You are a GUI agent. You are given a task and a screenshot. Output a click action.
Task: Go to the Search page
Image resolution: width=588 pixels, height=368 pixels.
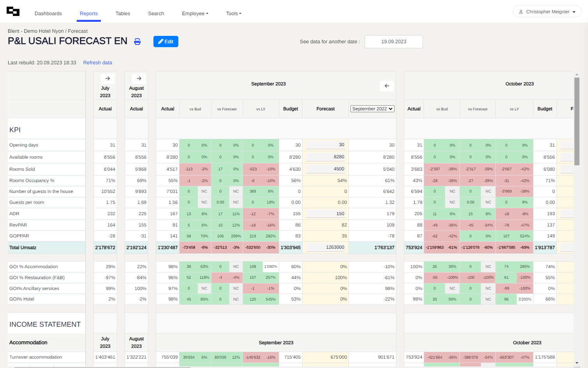pyautogui.click(x=156, y=14)
